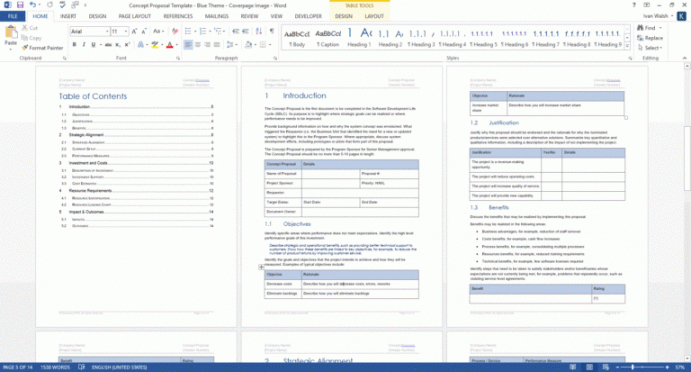The height and width of the screenshot is (372, 691).
Task: Click the Clear Formatting icon
Action: (x=175, y=31)
